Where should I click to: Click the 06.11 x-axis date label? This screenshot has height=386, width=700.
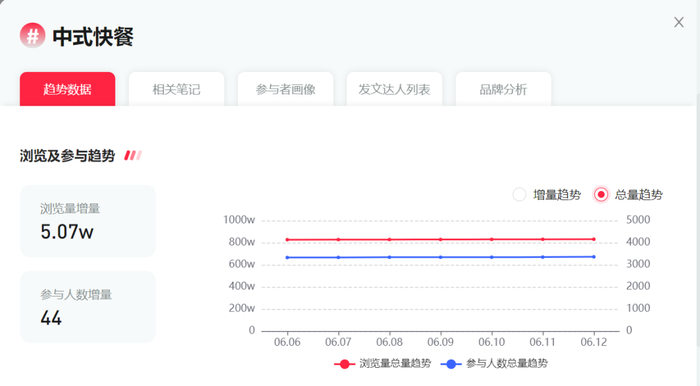[x=542, y=342]
